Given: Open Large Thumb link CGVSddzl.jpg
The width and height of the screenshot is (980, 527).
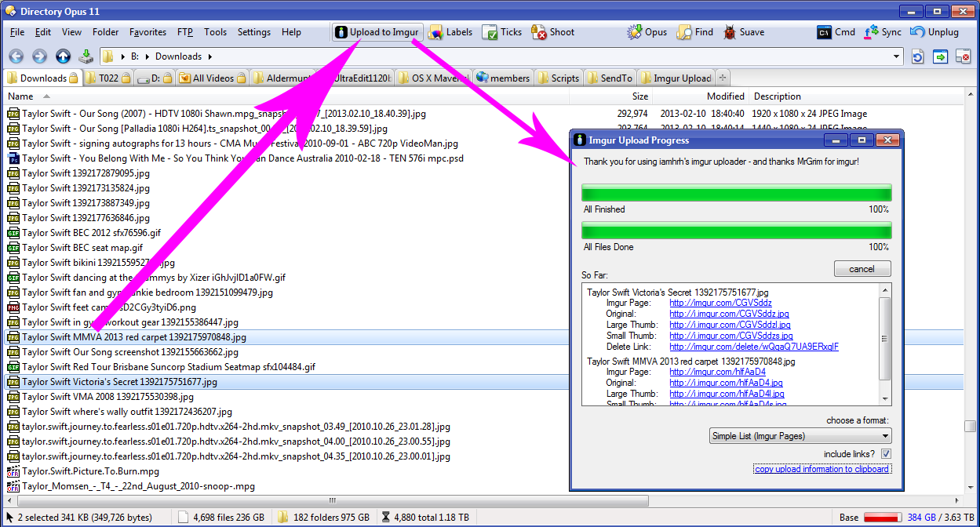Looking at the screenshot, I should 730,325.
